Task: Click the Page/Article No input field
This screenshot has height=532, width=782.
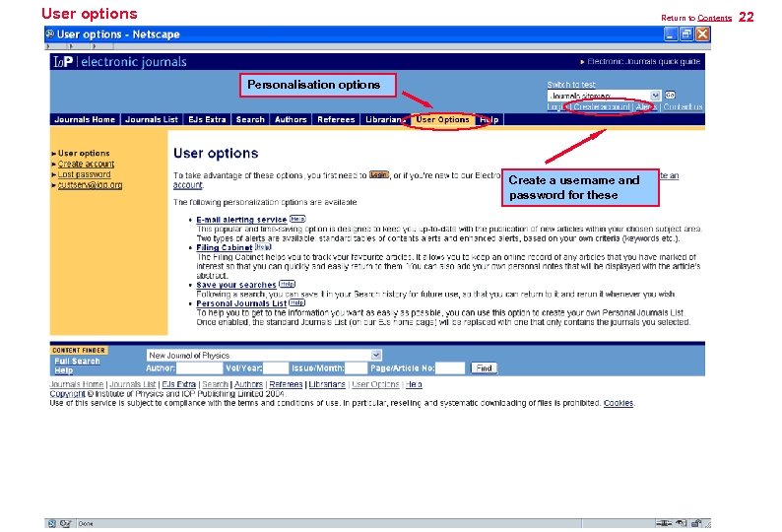Action: coord(450,368)
